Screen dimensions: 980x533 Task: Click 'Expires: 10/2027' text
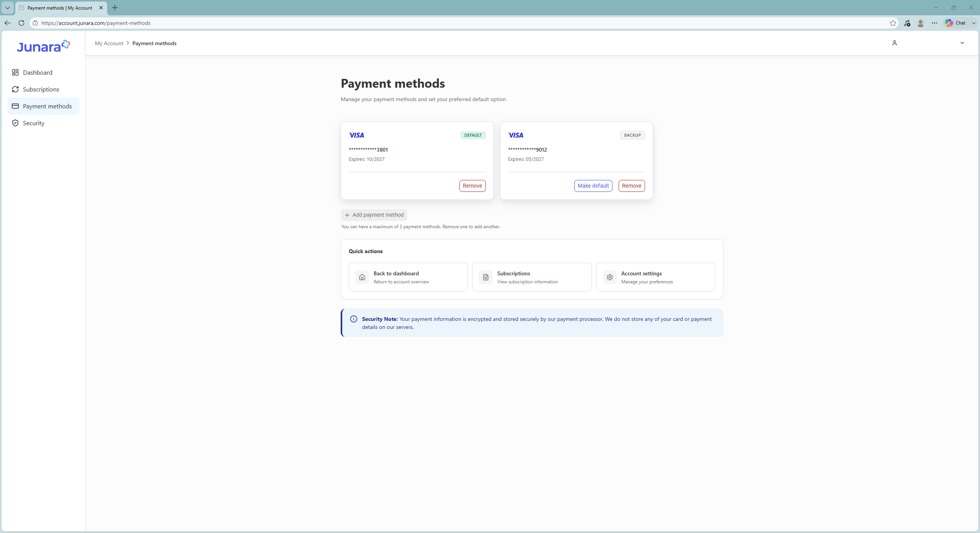pos(367,159)
